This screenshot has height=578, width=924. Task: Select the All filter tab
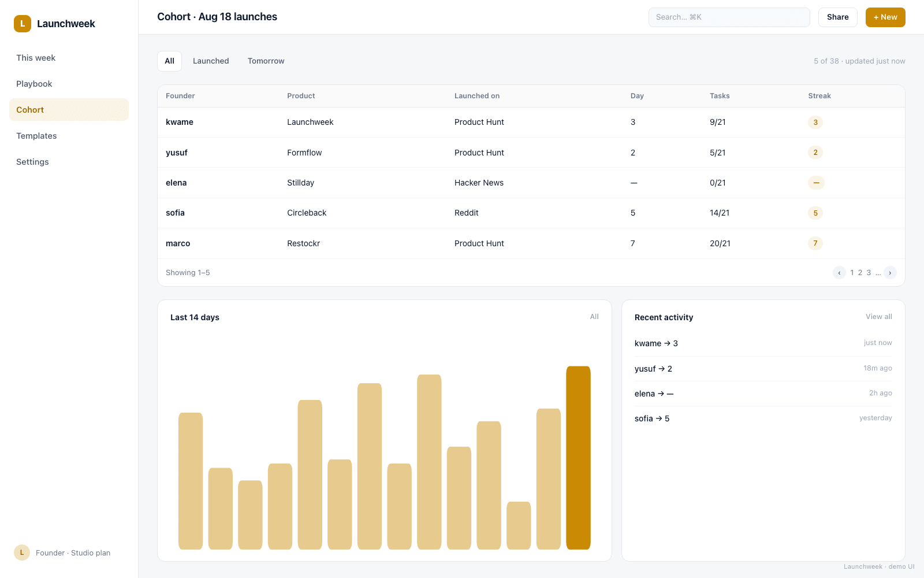pyautogui.click(x=169, y=61)
